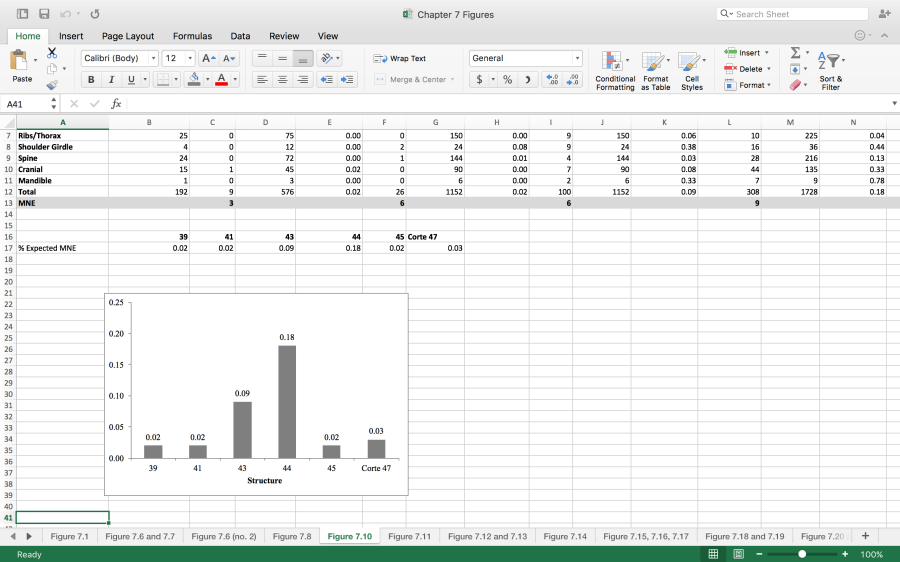Click the Format as Table button
900x562 pixels.
click(x=656, y=70)
